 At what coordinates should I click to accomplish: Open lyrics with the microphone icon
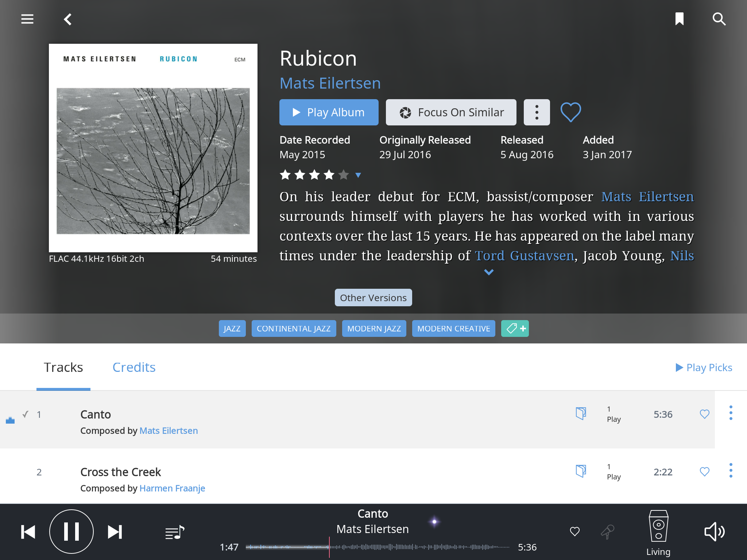[x=607, y=532]
